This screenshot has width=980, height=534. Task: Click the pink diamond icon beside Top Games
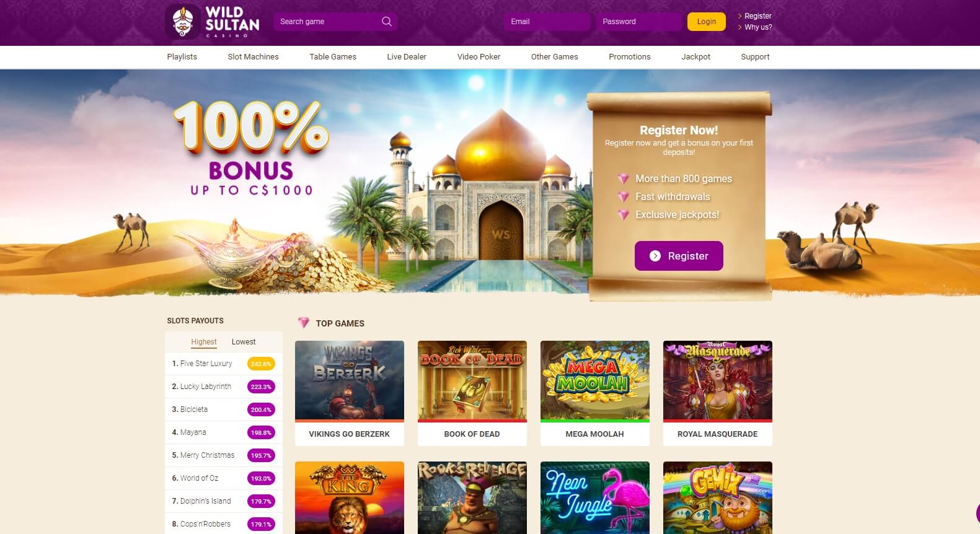click(x=303, y=323)
